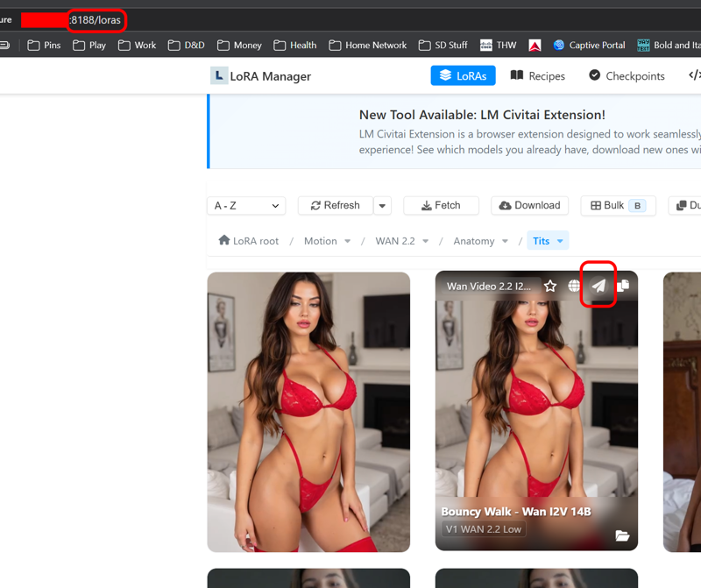Open the Bold and Ita bookmark
The width and height of the screenshot is (701, 588).
(x=669, y=46)
